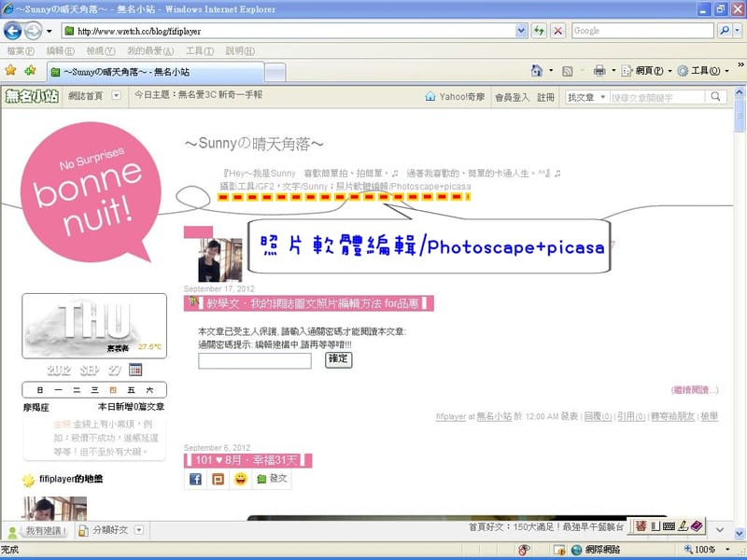Follow the 繼續閱讀 link
Screen dimensions: 747x560
[695, 389]
